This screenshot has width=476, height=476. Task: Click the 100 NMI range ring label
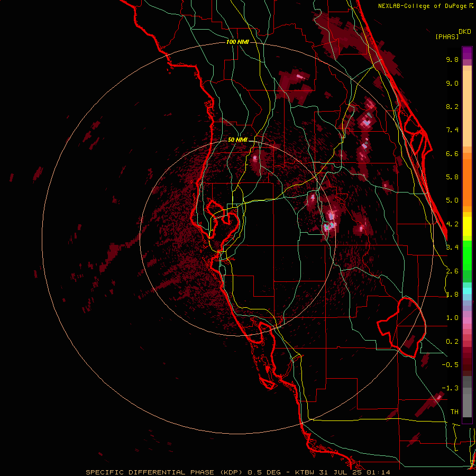[237, 42]
